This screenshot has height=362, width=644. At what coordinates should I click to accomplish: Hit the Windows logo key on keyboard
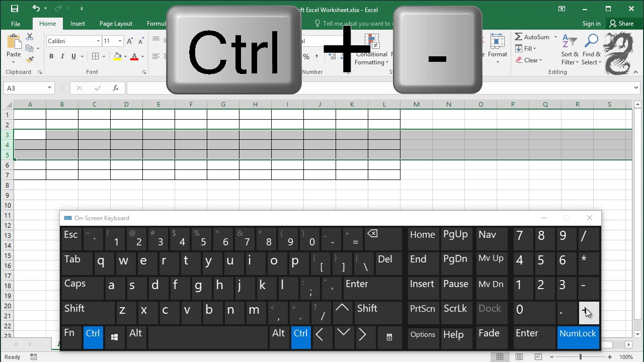point(114,337)
